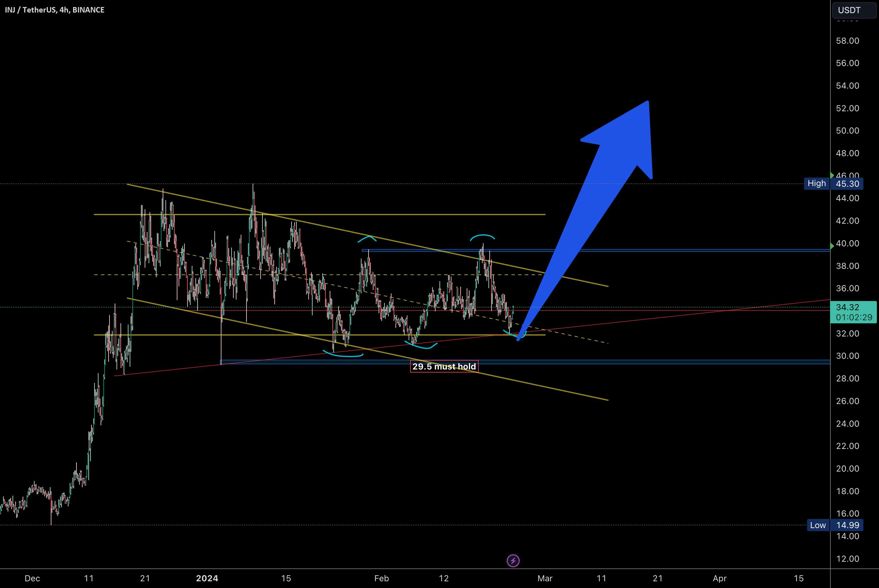Click the 12.00 price axis value
Image resolution: width=879 pixels, height=588 pixels.
[x=847, y=559]
